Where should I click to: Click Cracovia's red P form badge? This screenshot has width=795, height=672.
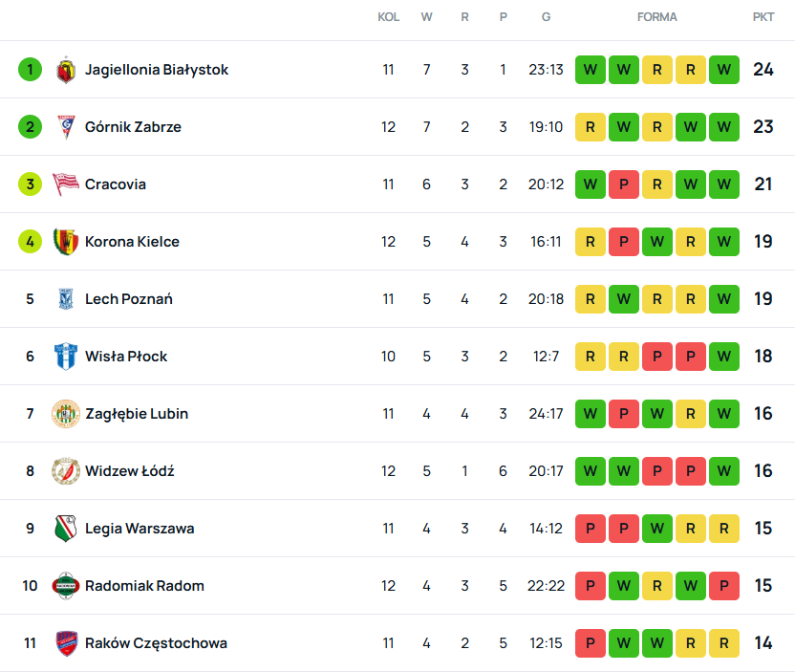(x=624, y=184)
